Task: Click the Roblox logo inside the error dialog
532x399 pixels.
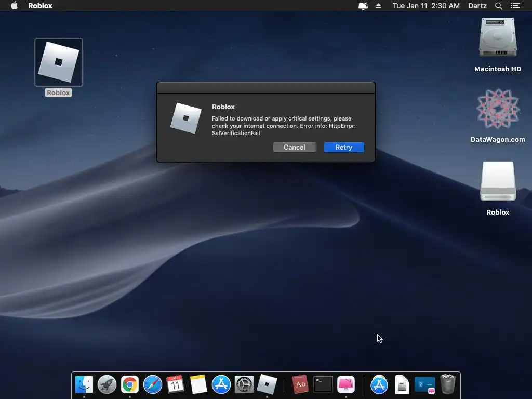Action: click(x=185, y=118)
